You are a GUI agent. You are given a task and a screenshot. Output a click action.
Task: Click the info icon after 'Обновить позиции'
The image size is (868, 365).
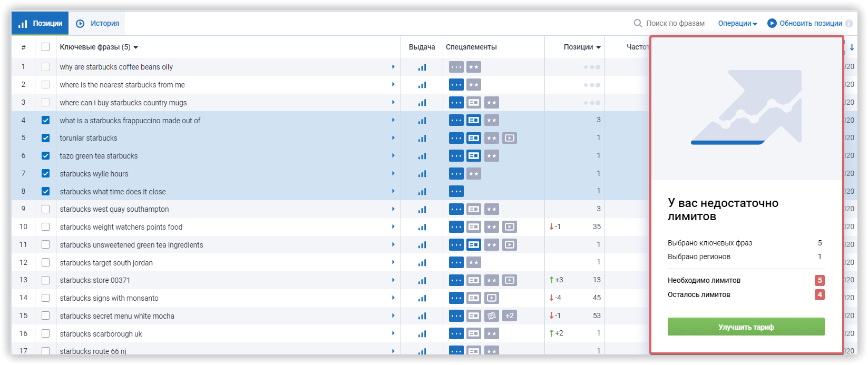(x=849, y=23)
